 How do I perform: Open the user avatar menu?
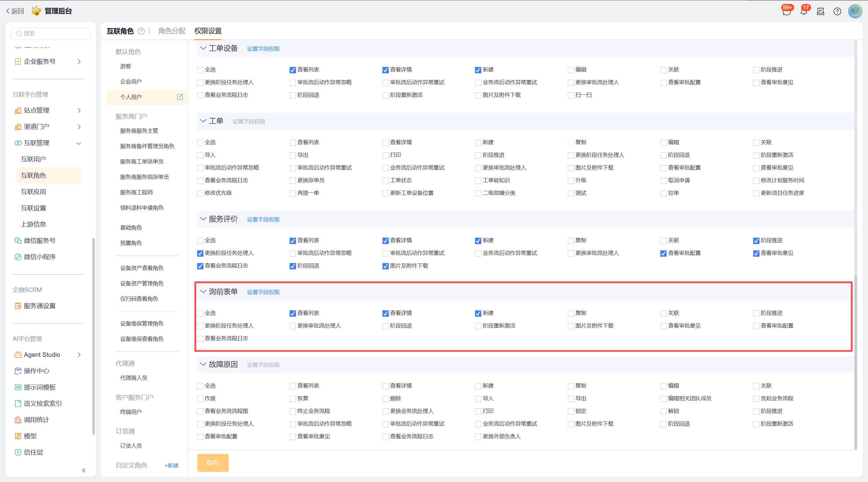[x=855, y=11]
